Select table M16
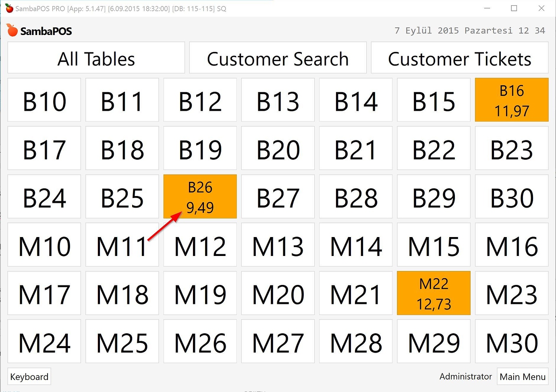Image resolution: width=556 pixels, height=392 pixels. (511, 245)
